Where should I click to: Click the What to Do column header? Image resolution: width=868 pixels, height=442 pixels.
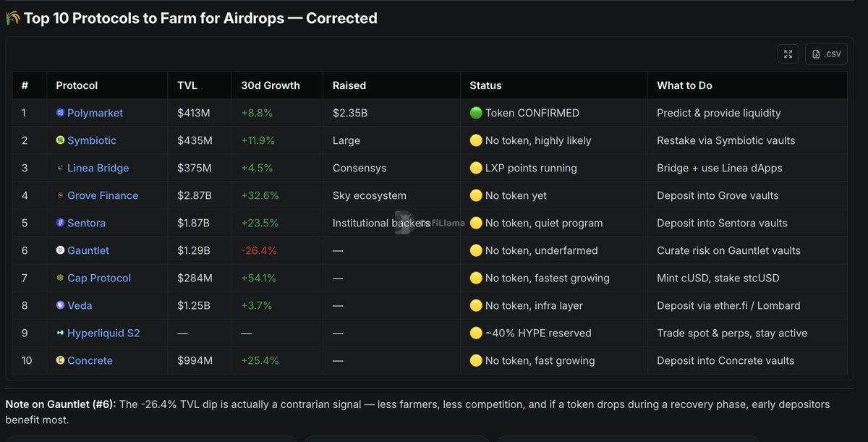(x=684, y=85)
